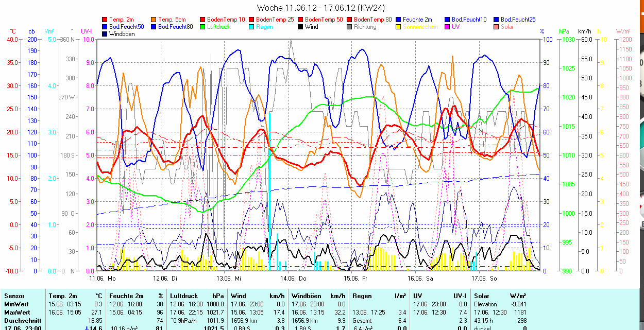Click the Bod.Feucht80 legend label
This screenshot has width=644, height=330.
175,27
